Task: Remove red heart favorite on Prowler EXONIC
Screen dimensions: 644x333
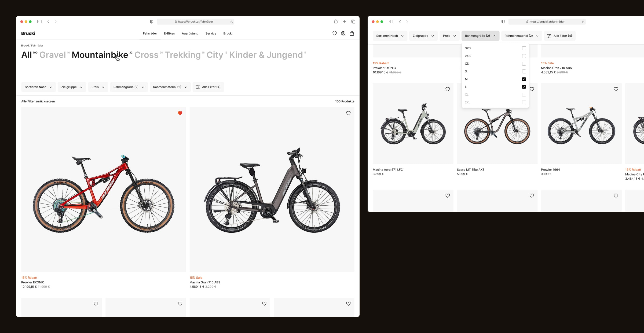Action: pyautogui.click(x=180, y=113)
